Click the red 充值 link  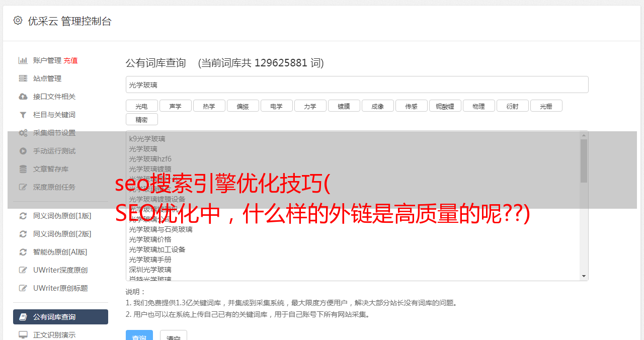point(70,60)
